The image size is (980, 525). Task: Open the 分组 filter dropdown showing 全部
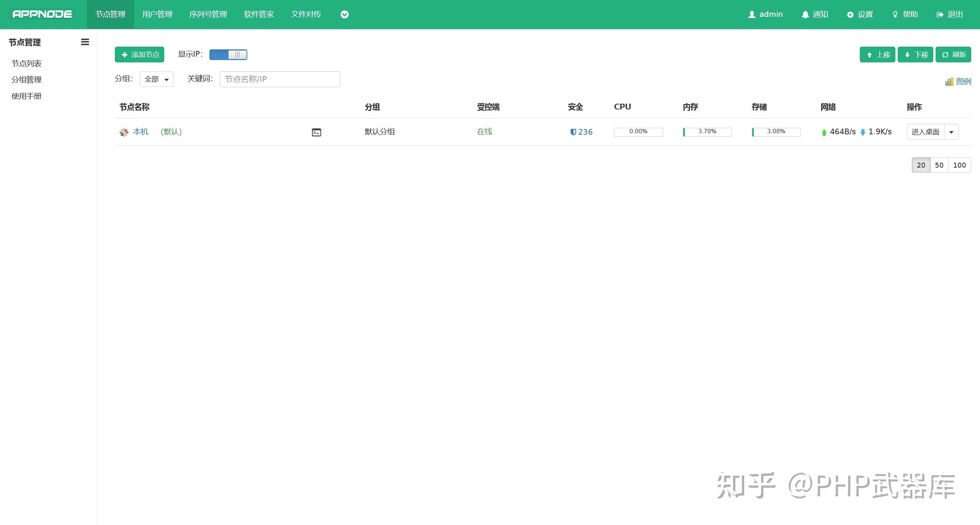coord(156,79)
